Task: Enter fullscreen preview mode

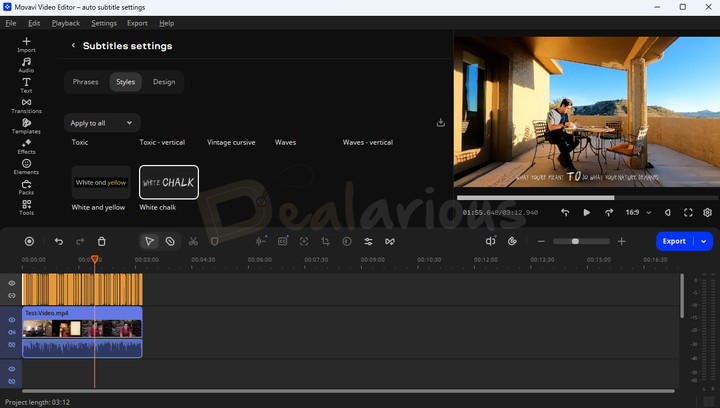Action: click(x=688, y=212)
